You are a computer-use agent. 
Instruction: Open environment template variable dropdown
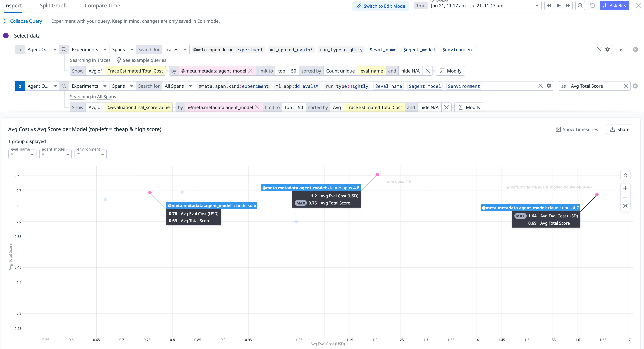[x=91, y=154]
